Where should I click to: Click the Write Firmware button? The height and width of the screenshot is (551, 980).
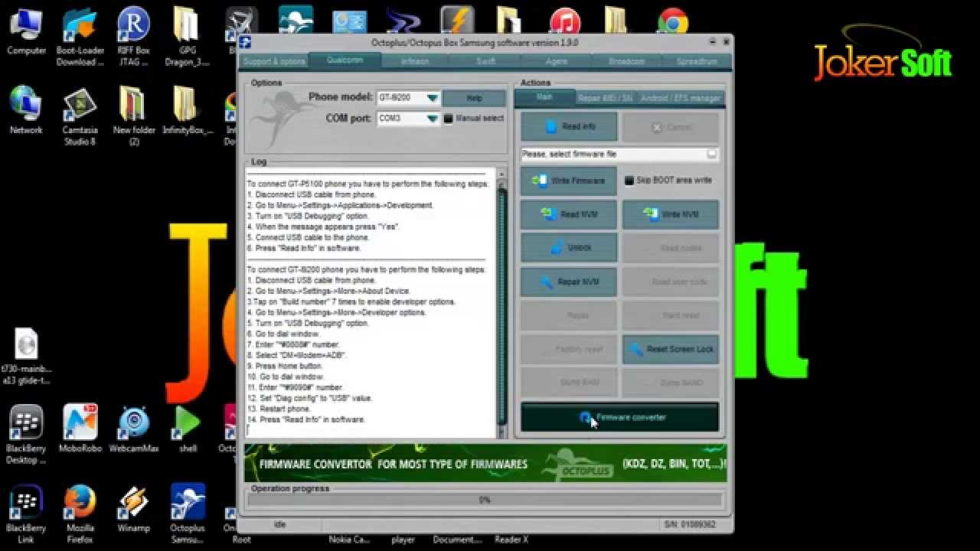pyautogui.click(x=569, y=181)
